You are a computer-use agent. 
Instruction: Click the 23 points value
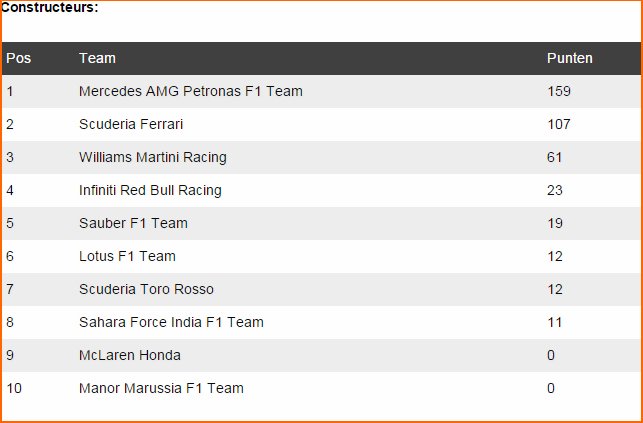click(554, 190)
